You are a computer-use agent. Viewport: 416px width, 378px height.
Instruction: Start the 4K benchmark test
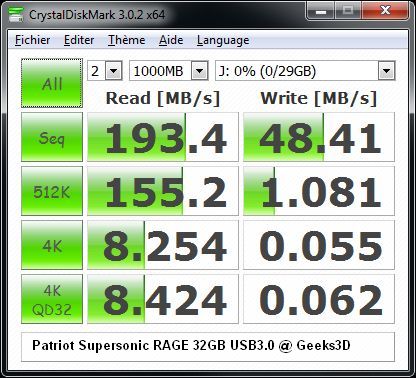[52, 245]
